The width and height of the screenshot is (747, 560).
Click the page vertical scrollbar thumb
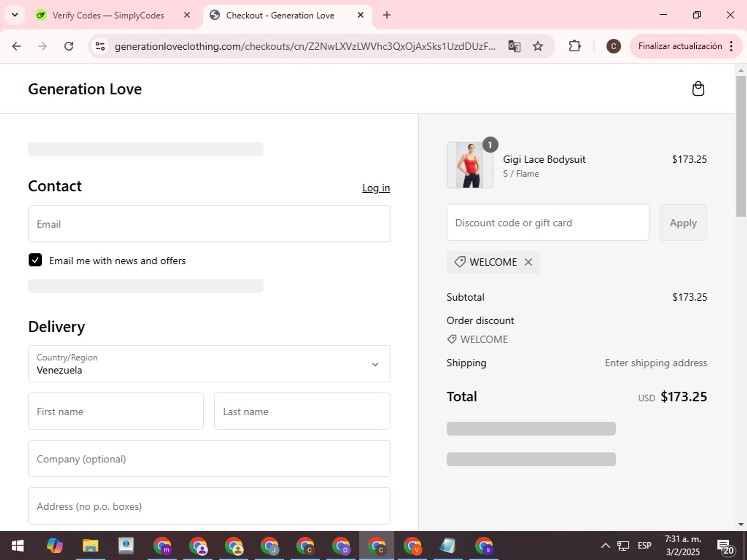click(x=741, y=145)
